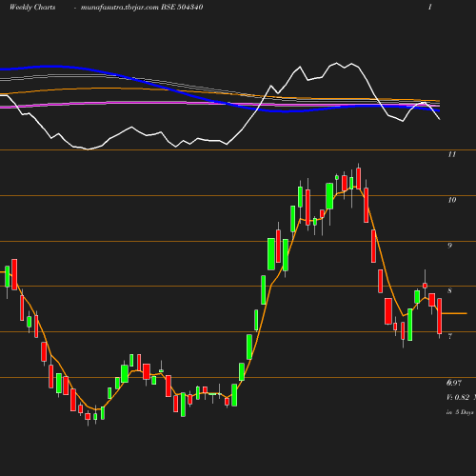Select the price axis label 10
The image size is (476, 476).
pos(452,200)
